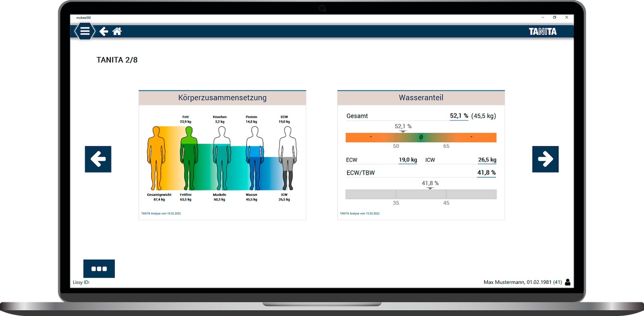Go to home via house icon

[117, 31]
